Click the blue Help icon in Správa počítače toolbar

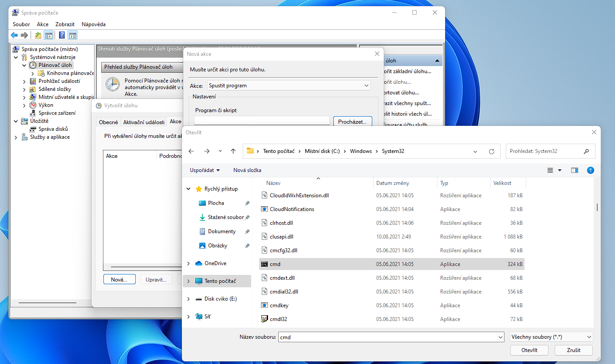tap(62, 35)
